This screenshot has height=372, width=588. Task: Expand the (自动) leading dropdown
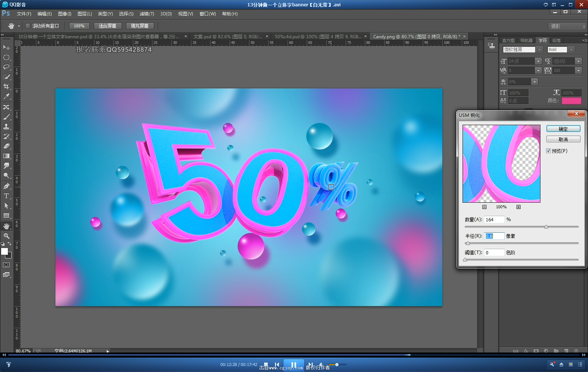click(x=578, y=61)
